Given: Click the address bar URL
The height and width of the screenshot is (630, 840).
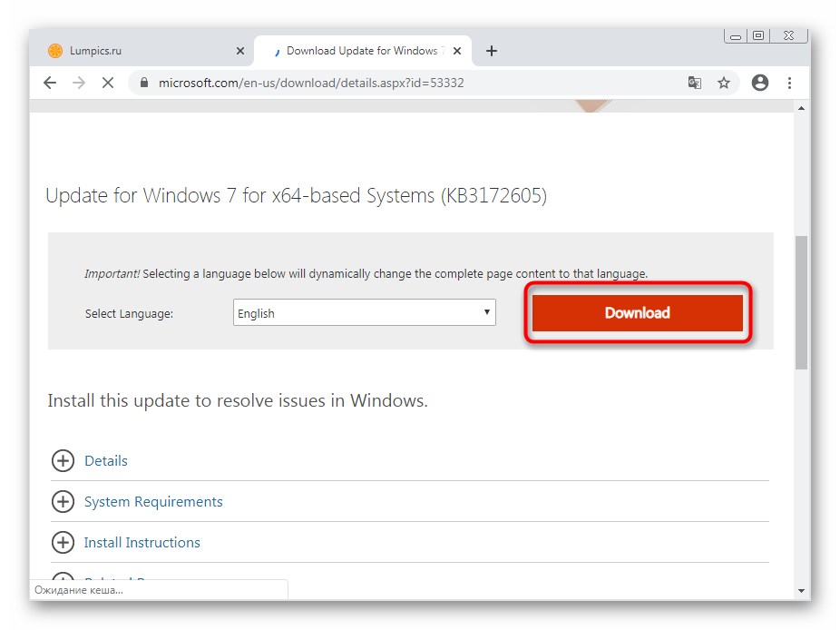Looking at the screenshot, I should [x=311, y=84].
